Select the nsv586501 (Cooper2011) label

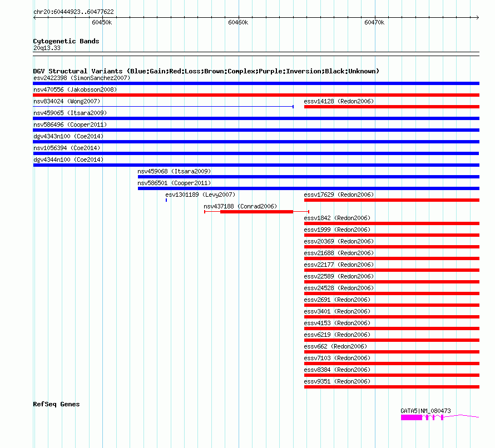tap(174, 183)
